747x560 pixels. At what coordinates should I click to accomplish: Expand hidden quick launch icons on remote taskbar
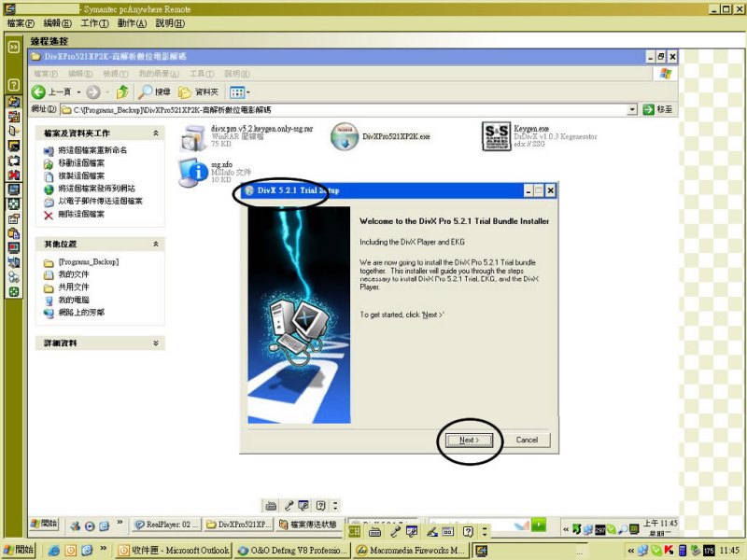[120, 523]
